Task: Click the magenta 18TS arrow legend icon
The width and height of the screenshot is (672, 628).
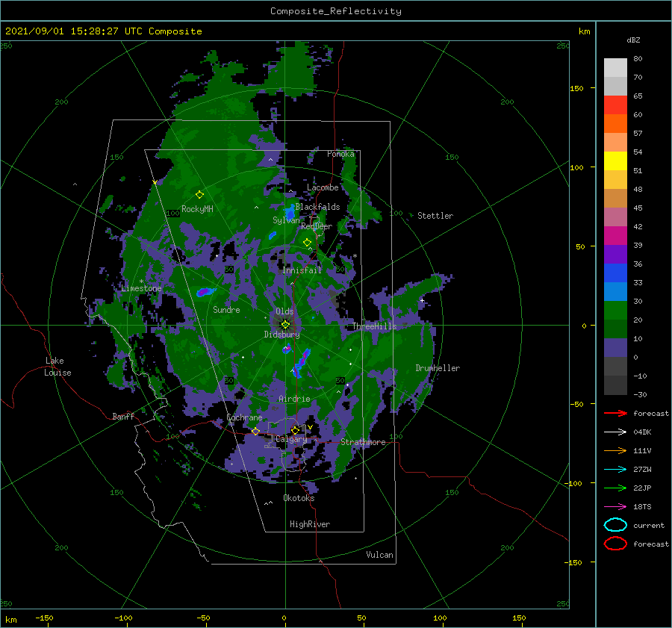Action: [x=615, y=507]
